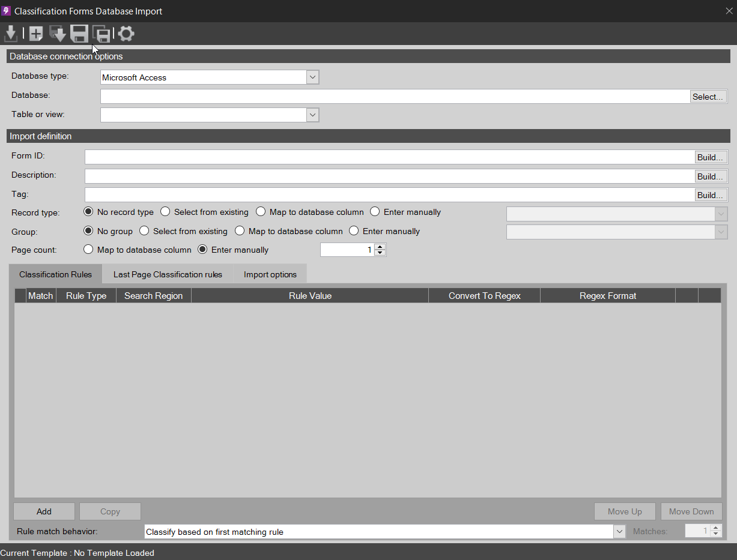Click the Rule Value column header
The width and height of the screenshot is (737, 560).
point(310,295)
